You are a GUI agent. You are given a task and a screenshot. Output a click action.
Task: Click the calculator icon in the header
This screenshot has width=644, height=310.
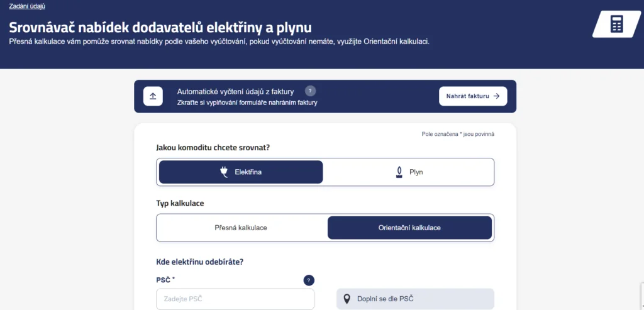(x=616, y=25)
